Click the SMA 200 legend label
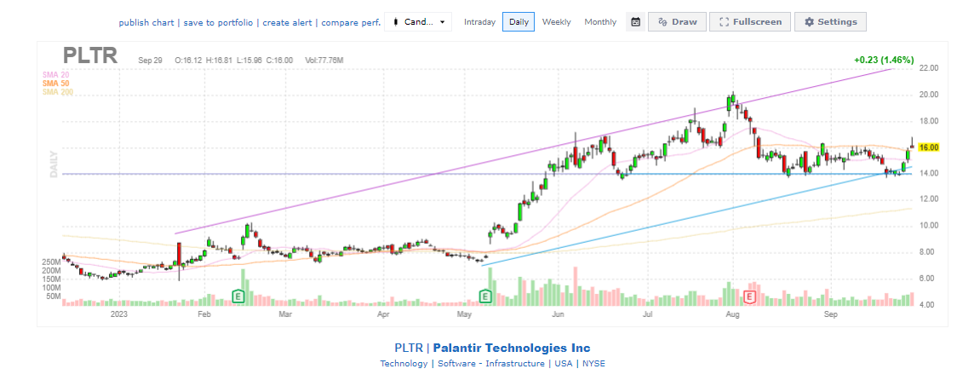The image size is (980, 386). pos(58,91)
